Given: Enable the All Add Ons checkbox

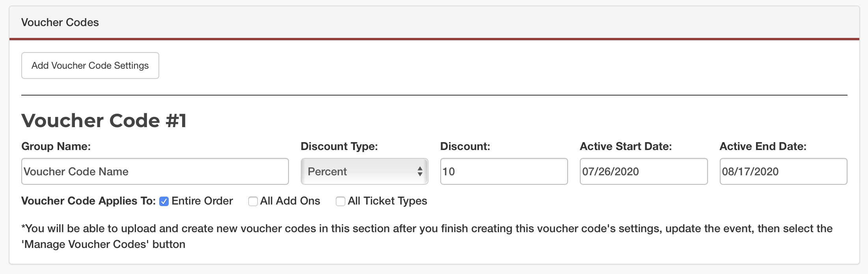Looking at the screenshot, I should (x=253, y=201).
